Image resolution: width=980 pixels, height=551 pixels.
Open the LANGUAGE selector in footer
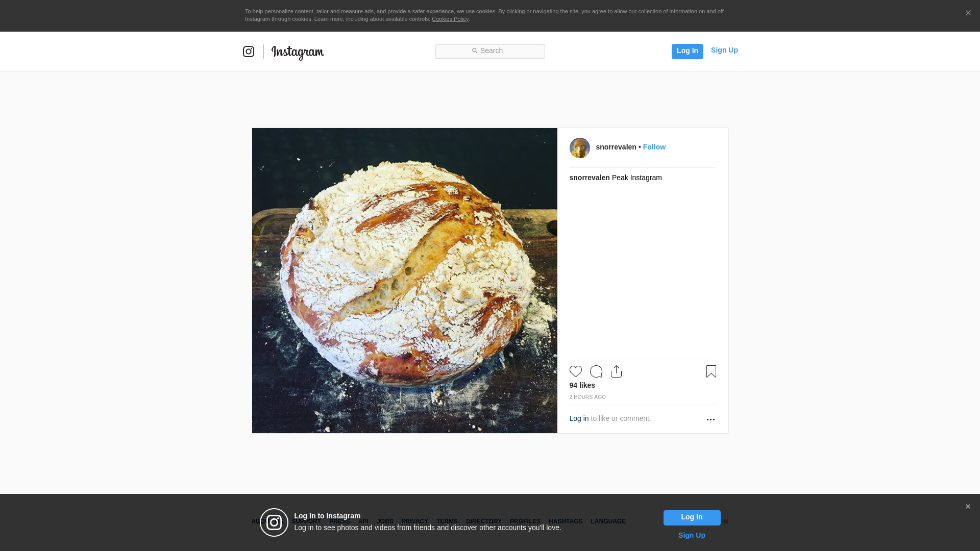608,521
